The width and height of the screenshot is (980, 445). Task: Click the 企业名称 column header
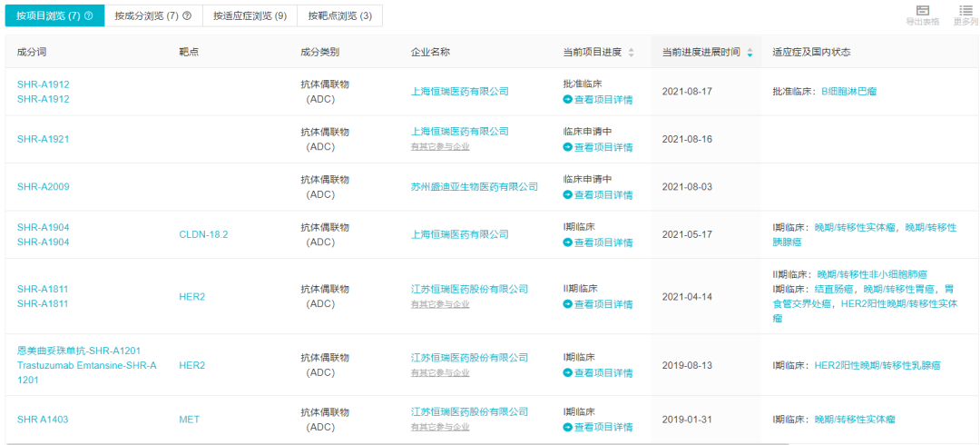[x=430, y=53]
